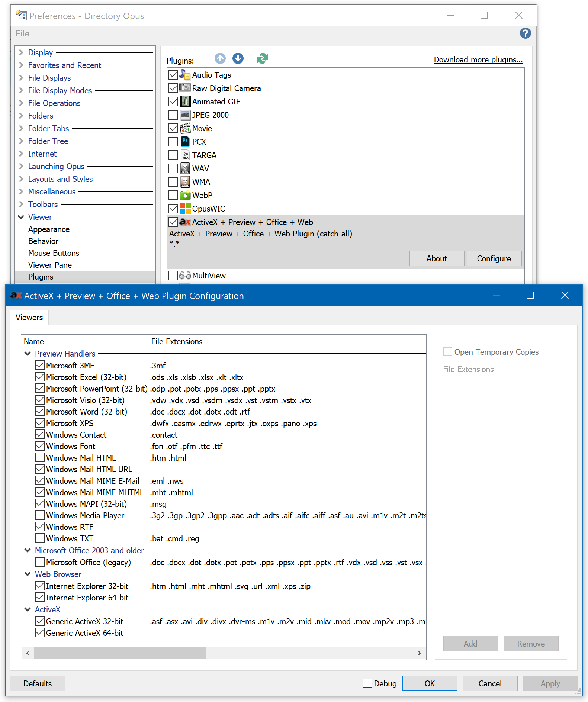This screenshot has width=588, height=702.
Task: Click the Preferences window title icon
Action: (21, 16)
